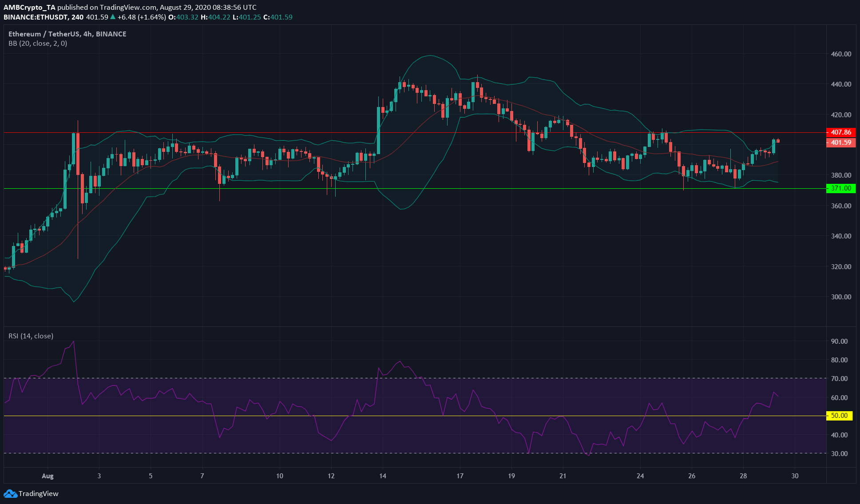Viewport: 860px width, 504px height.
Task: Click the 440.00 price axis label
Action: (841, 84)
